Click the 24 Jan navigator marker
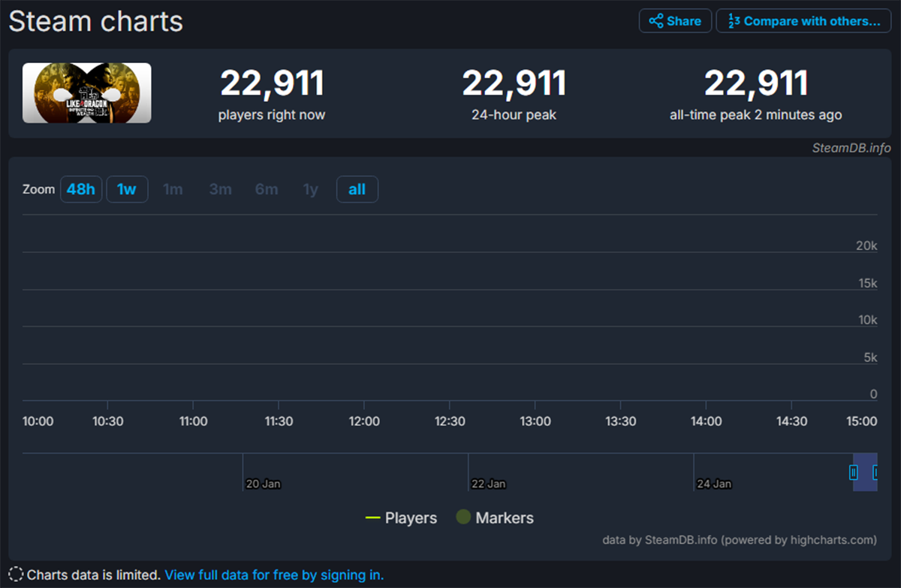The height and width of the screenshot is (588, 901). click(713, 484)
